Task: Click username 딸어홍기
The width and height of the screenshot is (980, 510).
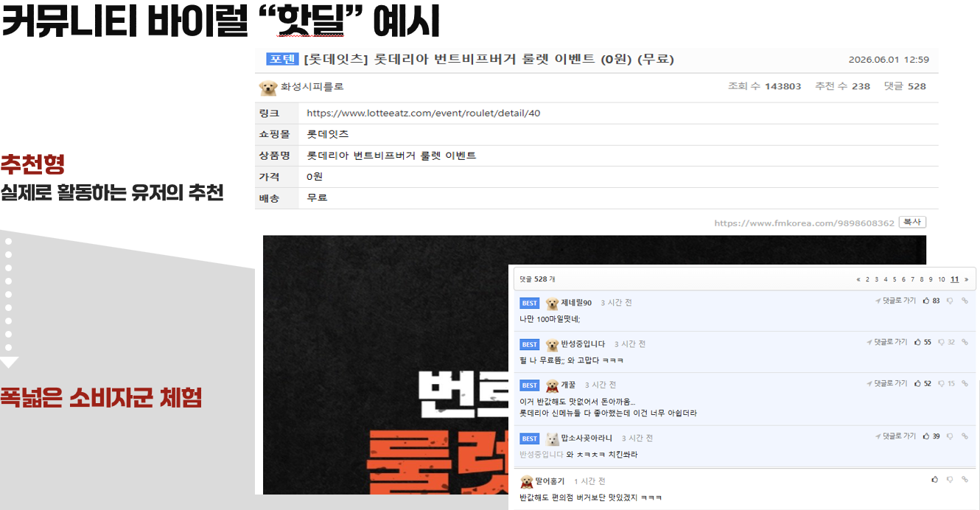Action: pyautogui.click(x=550, y=481)
